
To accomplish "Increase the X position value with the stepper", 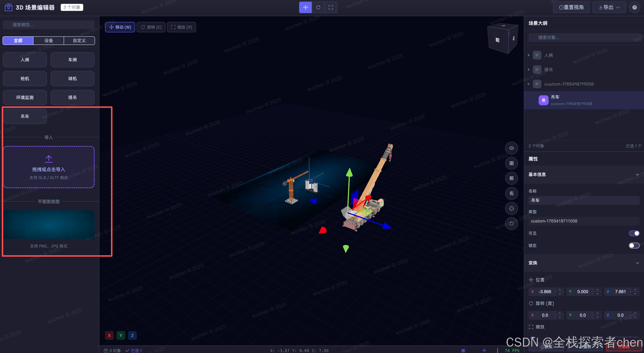I will (559, 290).
